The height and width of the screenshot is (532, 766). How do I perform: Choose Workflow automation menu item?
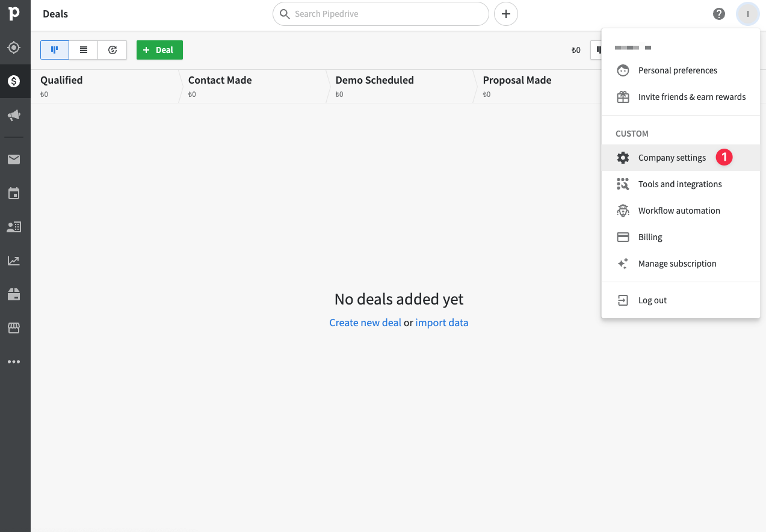pos(679,211)
